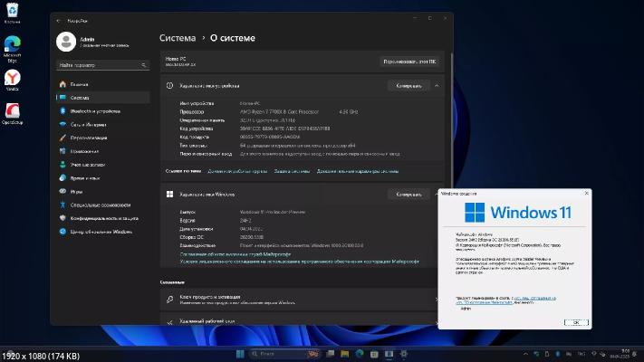Open Microsoft Store from the taskbar
The height and width of the screenshot is (362, 644).
[374, 354]
